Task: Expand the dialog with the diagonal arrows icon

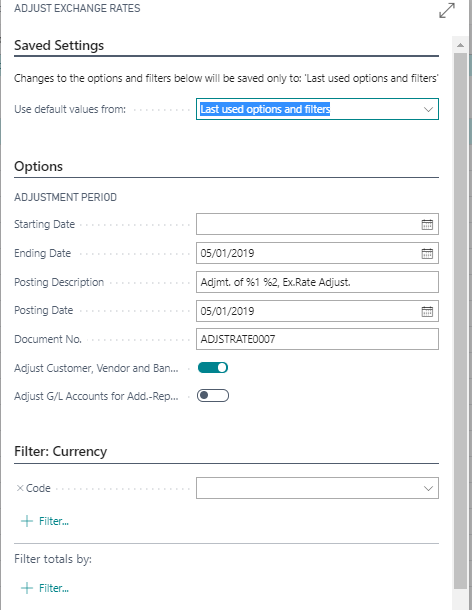Action: [x=447, y=11]
